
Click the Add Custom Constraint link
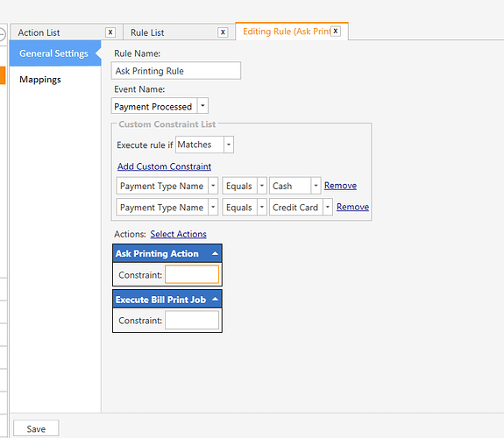pos(164,166)
